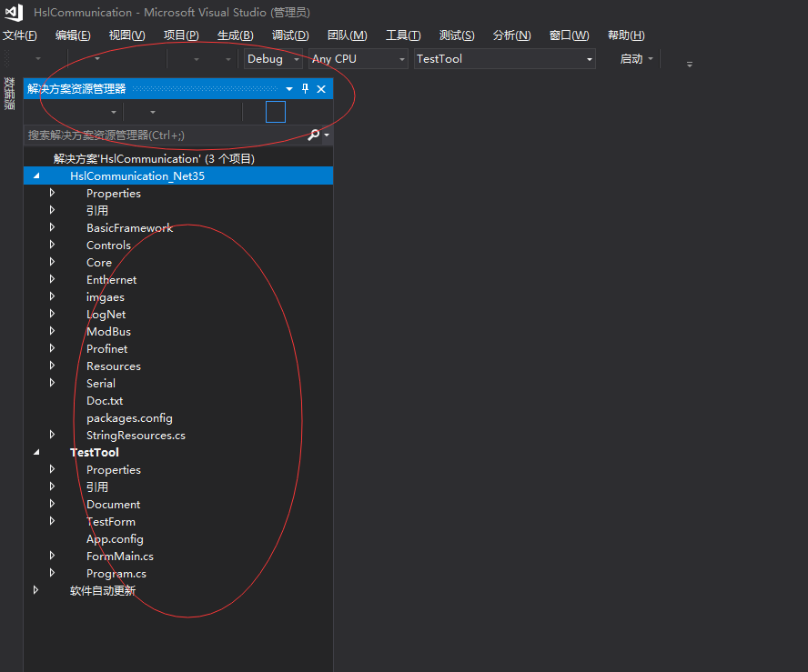
Task: Expand the BasicFramework folder
Action: point(52,227)
